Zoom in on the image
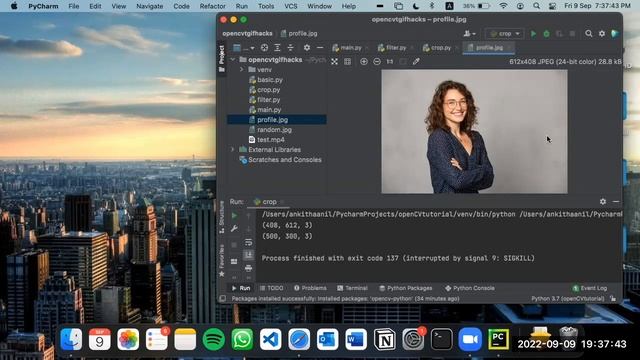This screenshot has width=640, height=360. [x=364, y=62]
